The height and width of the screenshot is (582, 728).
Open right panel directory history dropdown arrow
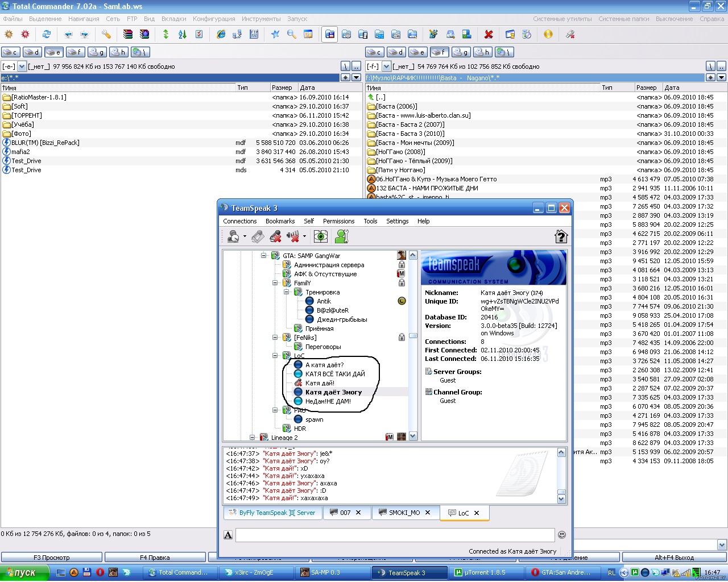(x=721, y=77)
